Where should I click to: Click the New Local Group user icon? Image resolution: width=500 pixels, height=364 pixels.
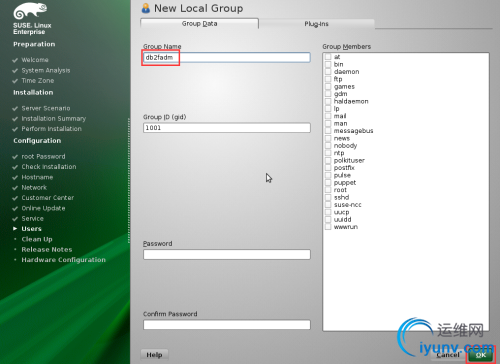pyautogui.click(x=146, y=8)
